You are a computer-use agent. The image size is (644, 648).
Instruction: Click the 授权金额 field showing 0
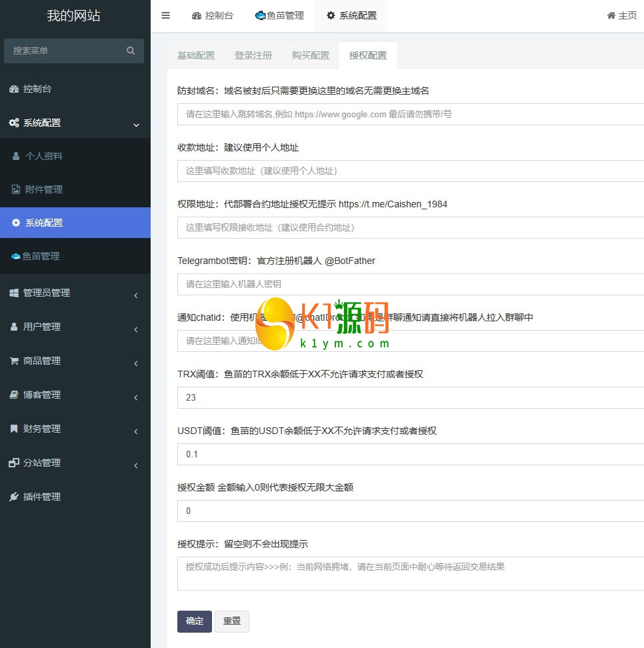(411, 511)
